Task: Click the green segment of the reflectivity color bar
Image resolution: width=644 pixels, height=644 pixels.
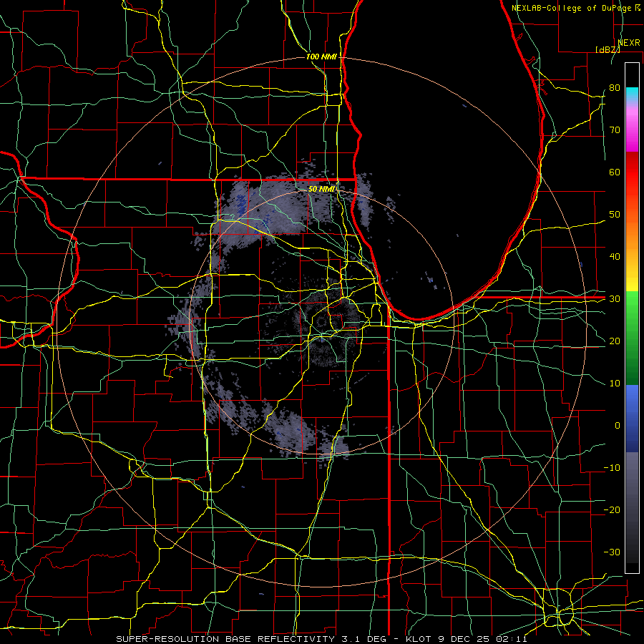Action: tap(632, 338)
